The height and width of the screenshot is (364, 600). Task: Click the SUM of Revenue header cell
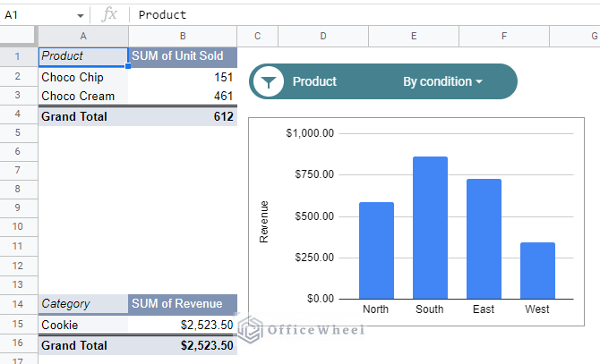click(x=183, y=304)
